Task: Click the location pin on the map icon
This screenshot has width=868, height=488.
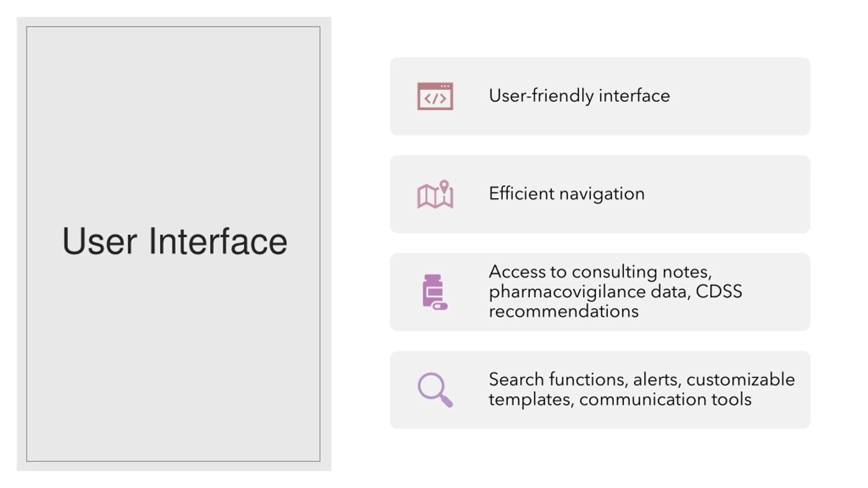Action: pos(444,187)
